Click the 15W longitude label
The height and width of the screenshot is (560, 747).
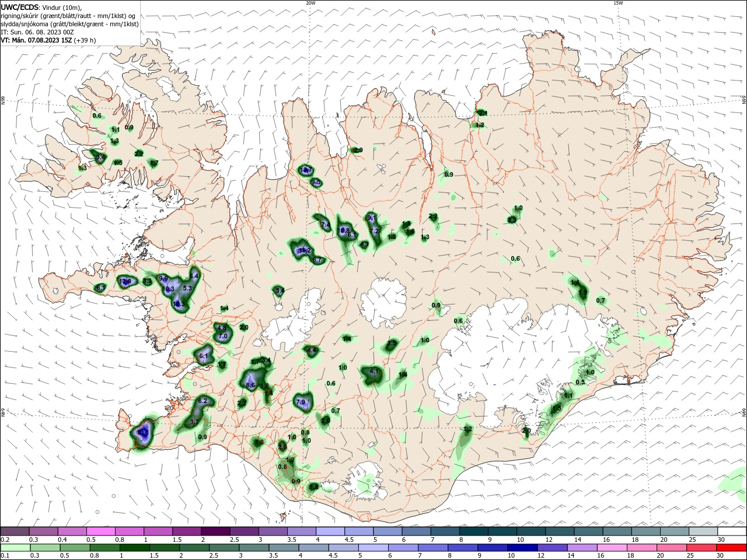(x=618, y=3)
